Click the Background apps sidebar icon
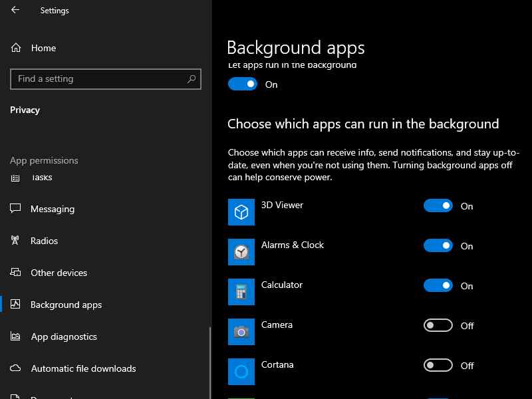The height and width of the screenshot is (399, 532). tap(15, 304)
